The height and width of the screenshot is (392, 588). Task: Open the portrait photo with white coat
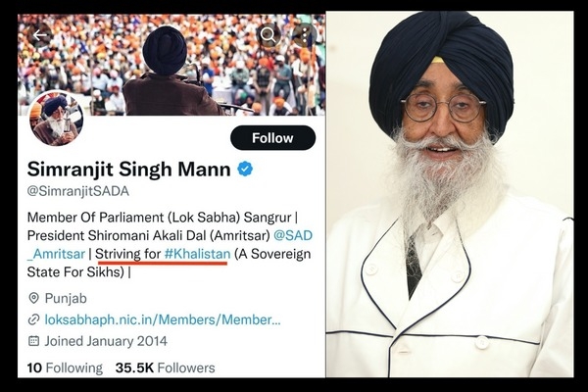coord(449,194)
